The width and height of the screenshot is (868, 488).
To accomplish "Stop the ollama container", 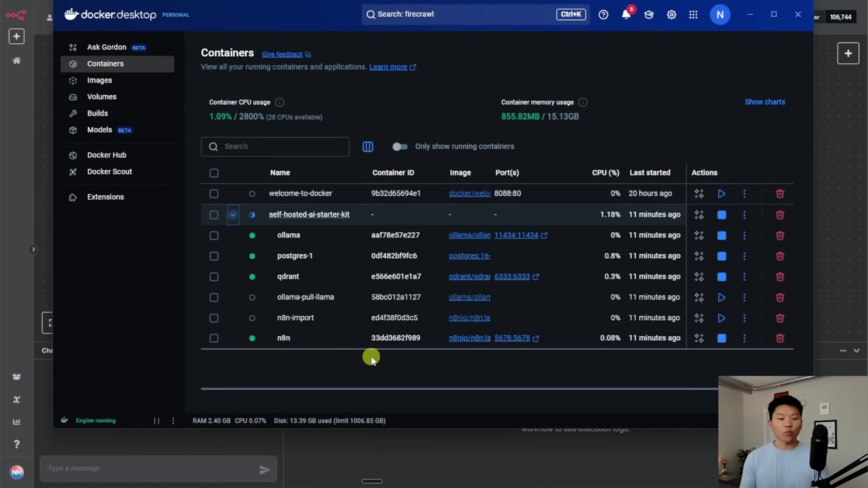I will [721, 236].
